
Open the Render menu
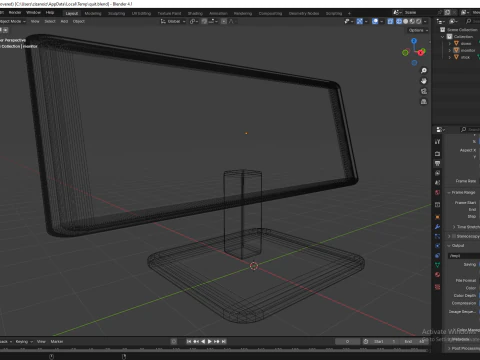(x=15, y=12)
